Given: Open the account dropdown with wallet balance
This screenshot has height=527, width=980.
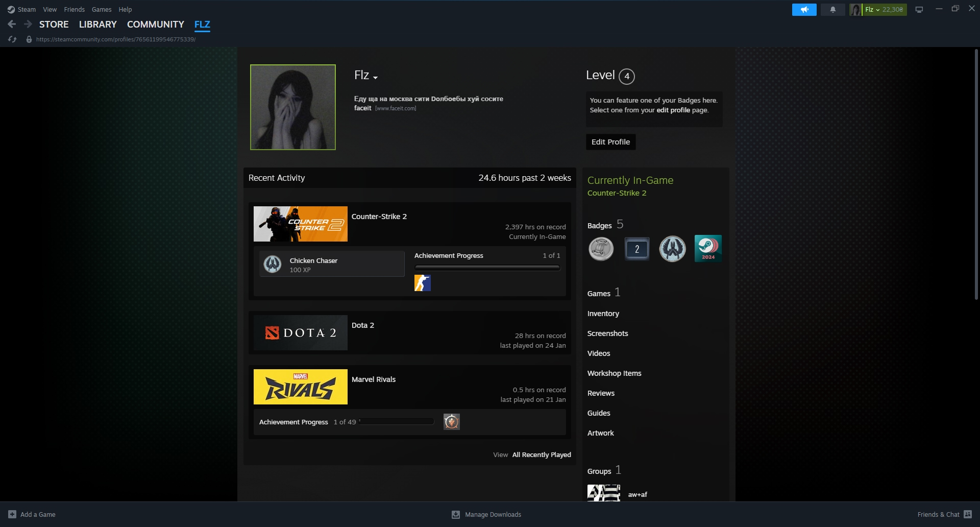Looking at the screenshot, I should 884,10.
